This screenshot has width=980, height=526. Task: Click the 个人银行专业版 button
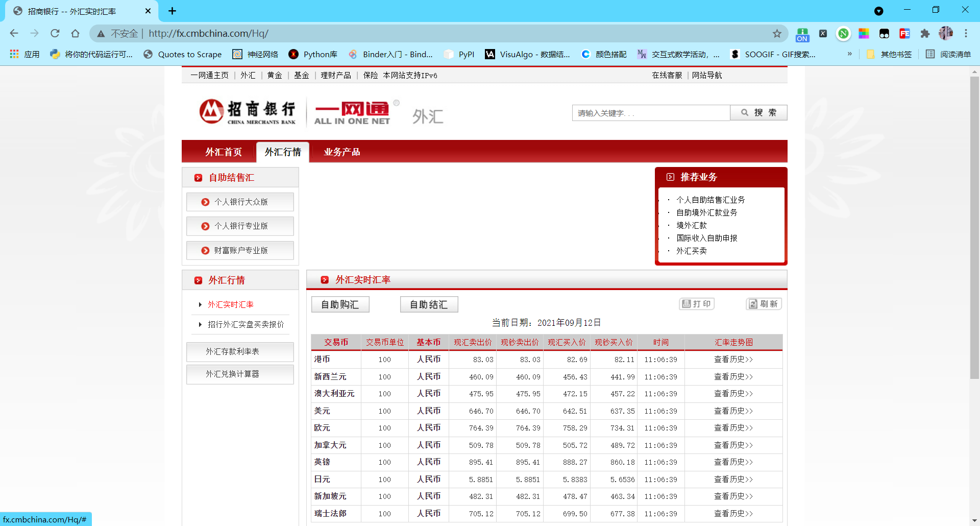[x=240, y=226]
